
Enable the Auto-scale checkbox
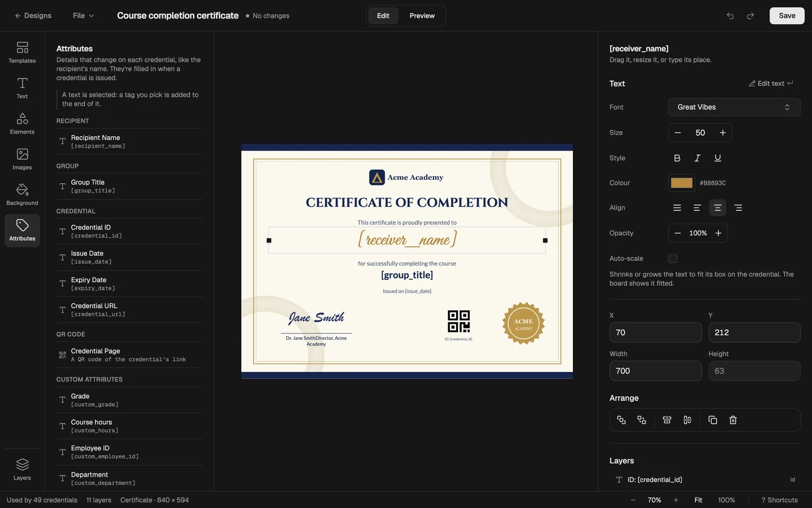click(672, 259)
